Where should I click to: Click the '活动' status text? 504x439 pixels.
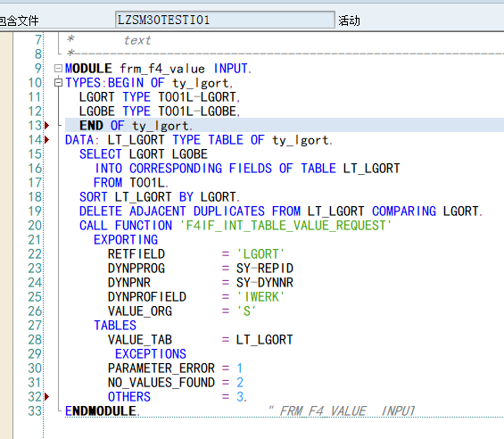[x=349, y=21]
